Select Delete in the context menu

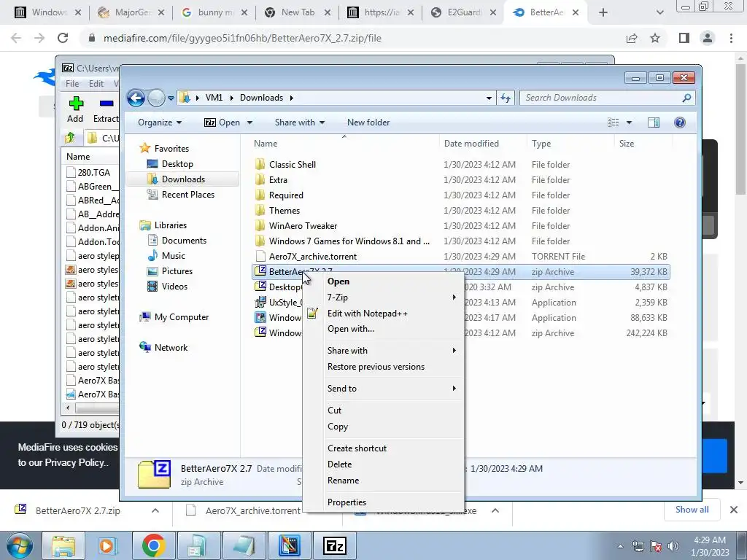384,464
